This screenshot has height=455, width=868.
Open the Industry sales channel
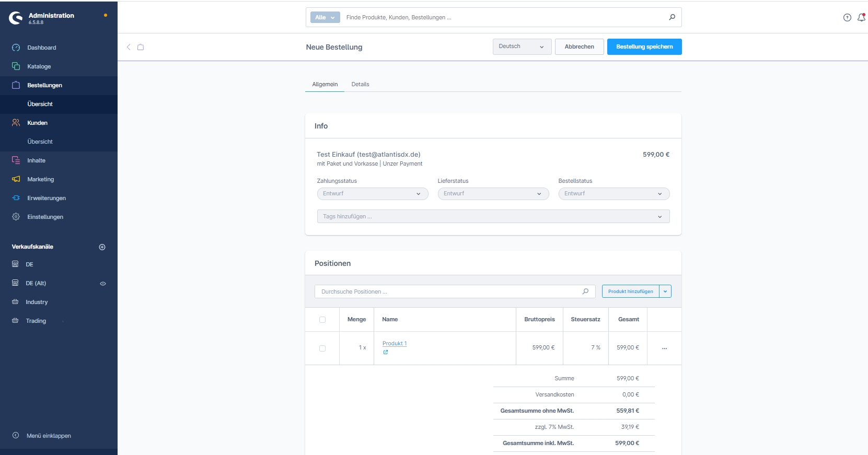pos(37,302)
